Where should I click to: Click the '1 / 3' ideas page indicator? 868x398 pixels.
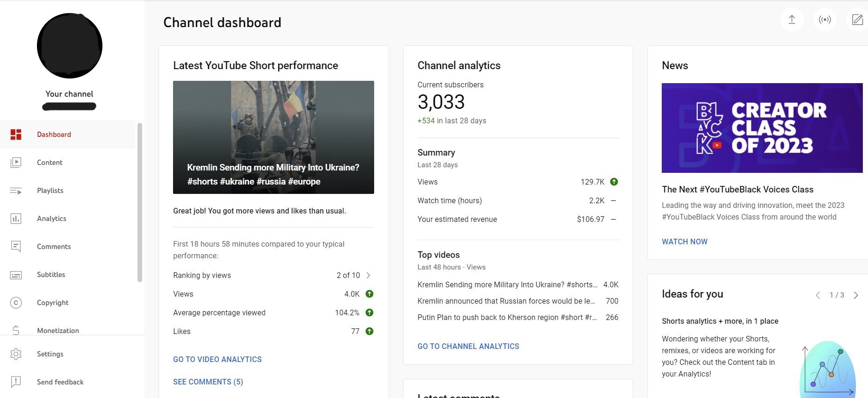(837, 295)
